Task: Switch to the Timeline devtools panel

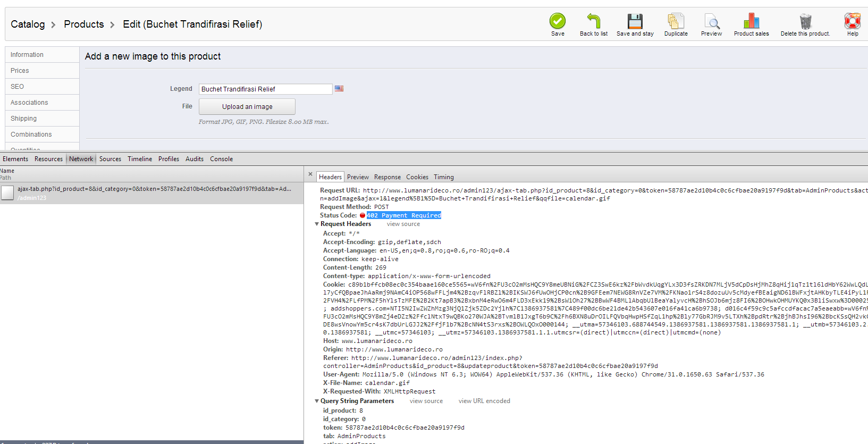Action: click(x=140, y=159)
